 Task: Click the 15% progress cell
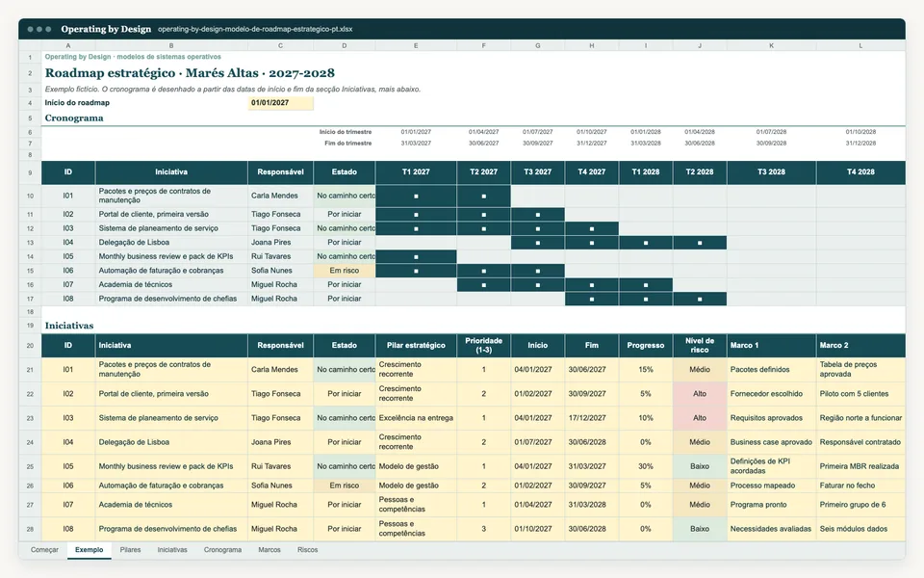click(646, 370)
